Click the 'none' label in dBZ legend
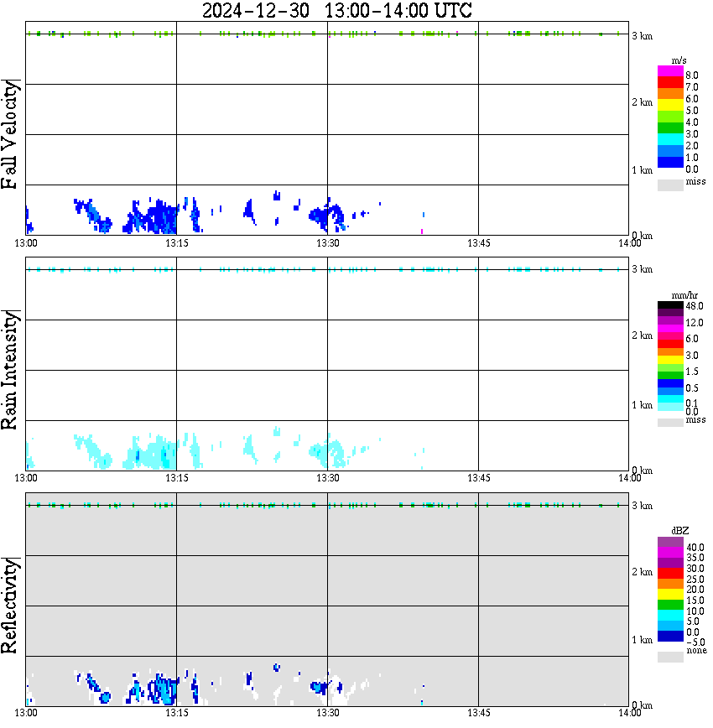The image size is (713, 728). (697, 651)
